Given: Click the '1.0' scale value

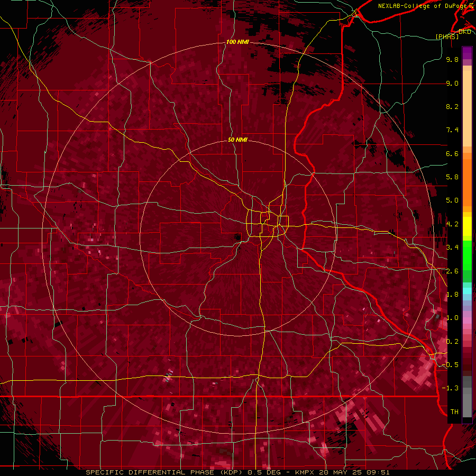Looking at the screenshot, I should 452,318.
